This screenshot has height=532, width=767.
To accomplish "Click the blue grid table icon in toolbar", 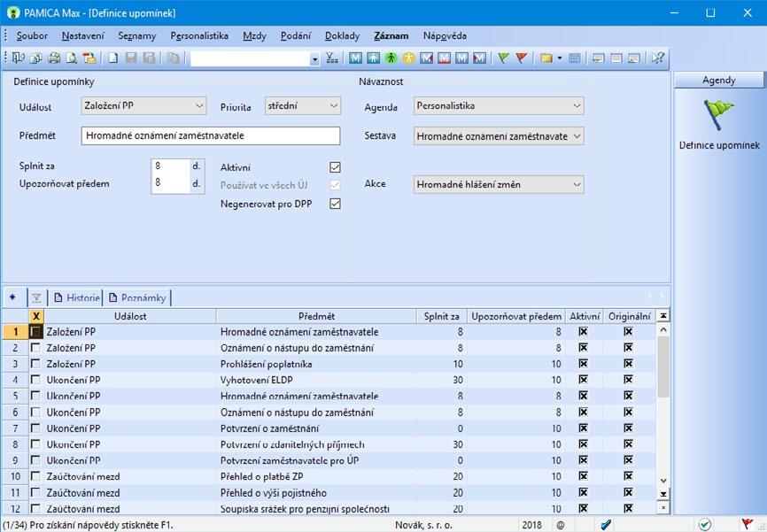I will click(x=574, y=58).
